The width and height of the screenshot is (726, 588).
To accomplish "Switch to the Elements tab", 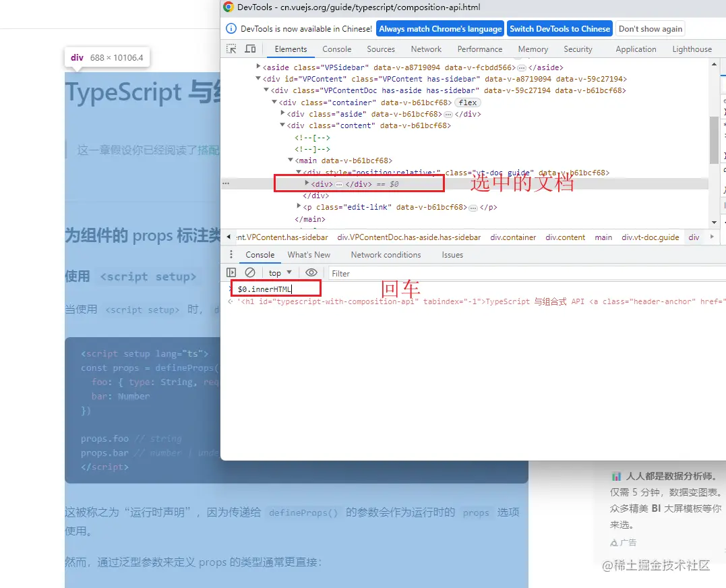I will (x=291, y=49).
